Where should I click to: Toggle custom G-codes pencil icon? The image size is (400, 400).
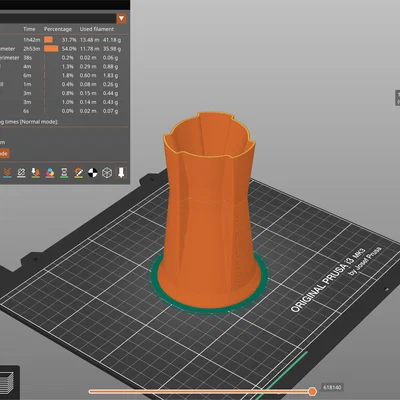click(x=79, y=173)
